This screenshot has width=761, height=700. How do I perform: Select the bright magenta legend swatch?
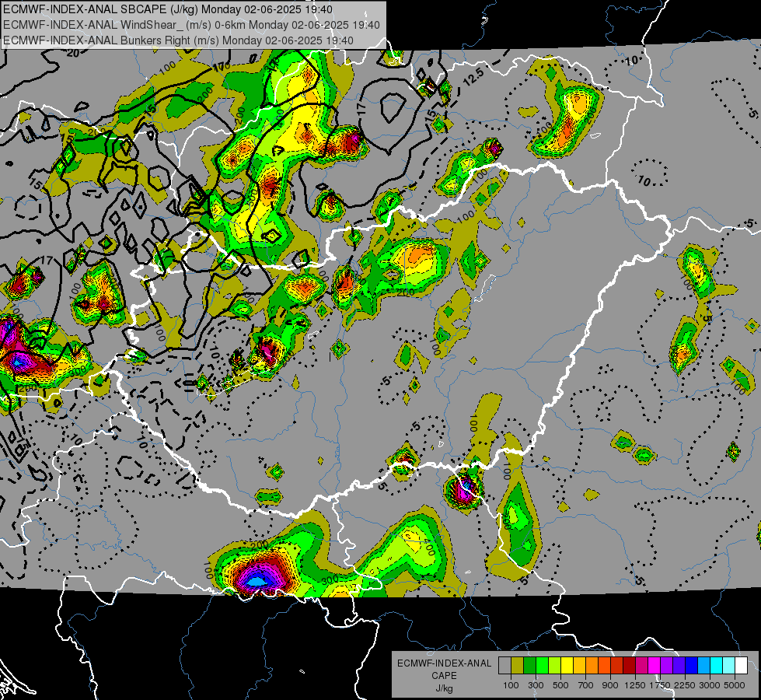pyautogui.click(x=655, y=665)
